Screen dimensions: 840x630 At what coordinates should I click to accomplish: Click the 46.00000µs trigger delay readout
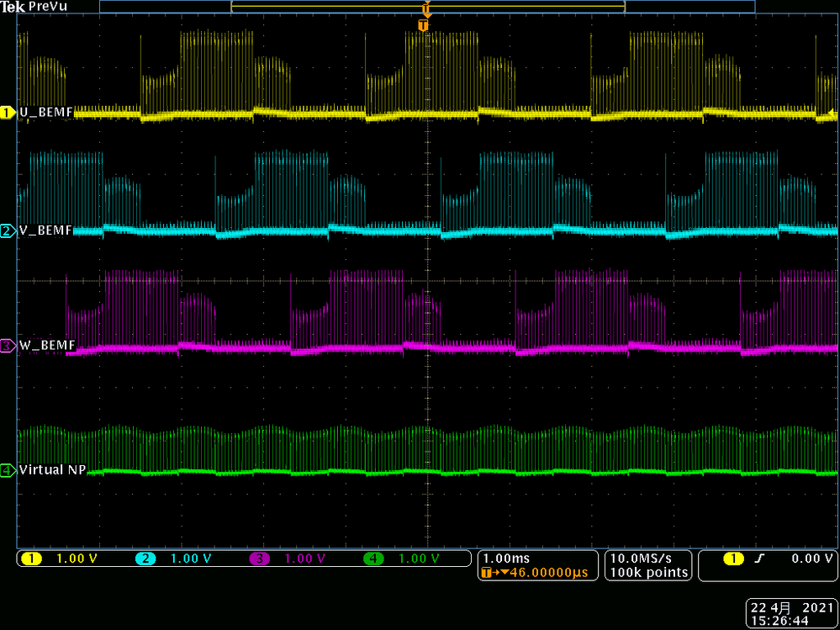(535, 572)
